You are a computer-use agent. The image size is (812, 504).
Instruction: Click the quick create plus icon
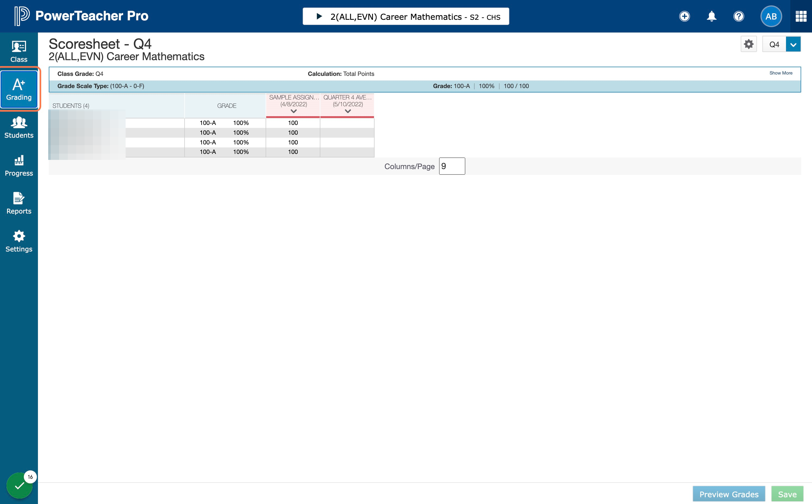[684, 16]
